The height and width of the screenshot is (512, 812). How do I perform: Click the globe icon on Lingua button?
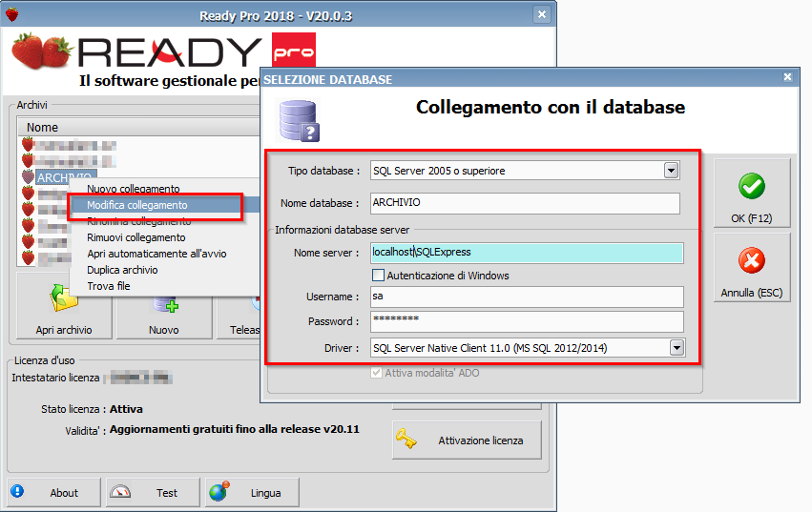[x=219, y=491]
